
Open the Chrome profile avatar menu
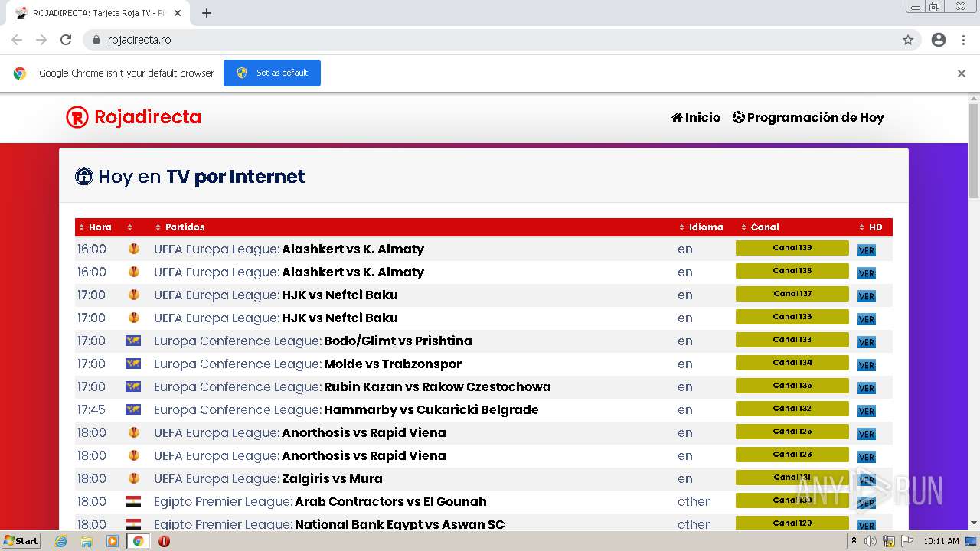(x=939, y=40)
